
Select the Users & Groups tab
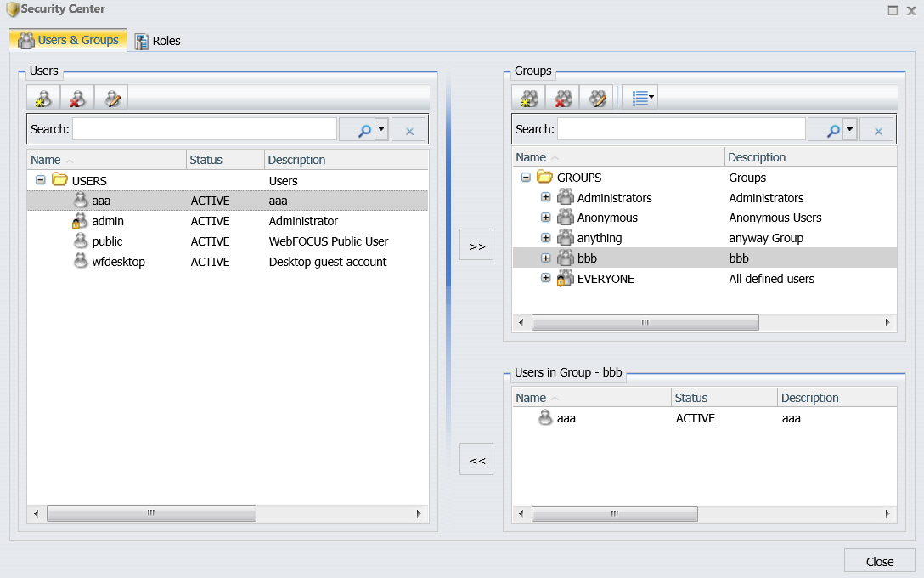pos(68,40)
